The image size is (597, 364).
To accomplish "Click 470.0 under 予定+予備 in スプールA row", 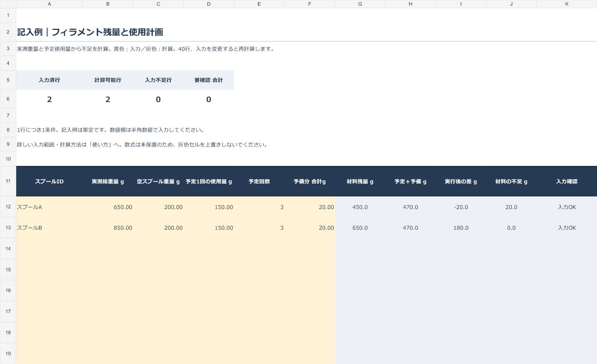I will (410, 207).
